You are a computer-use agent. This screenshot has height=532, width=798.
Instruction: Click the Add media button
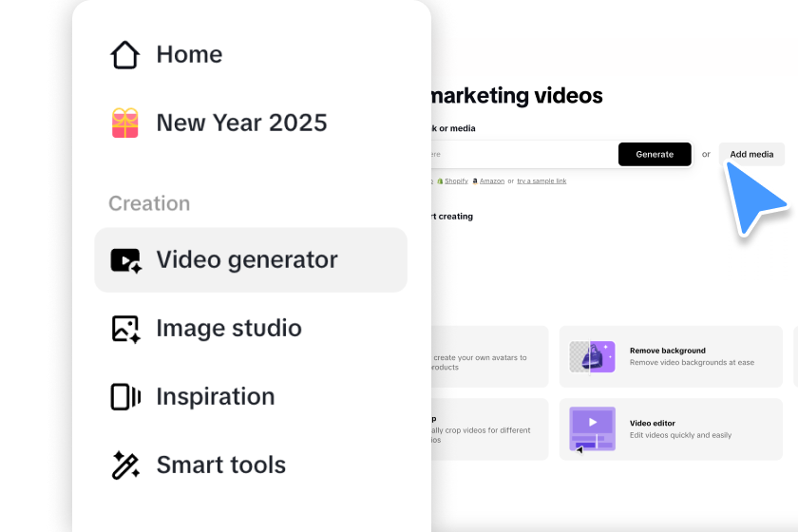(751, 154)
